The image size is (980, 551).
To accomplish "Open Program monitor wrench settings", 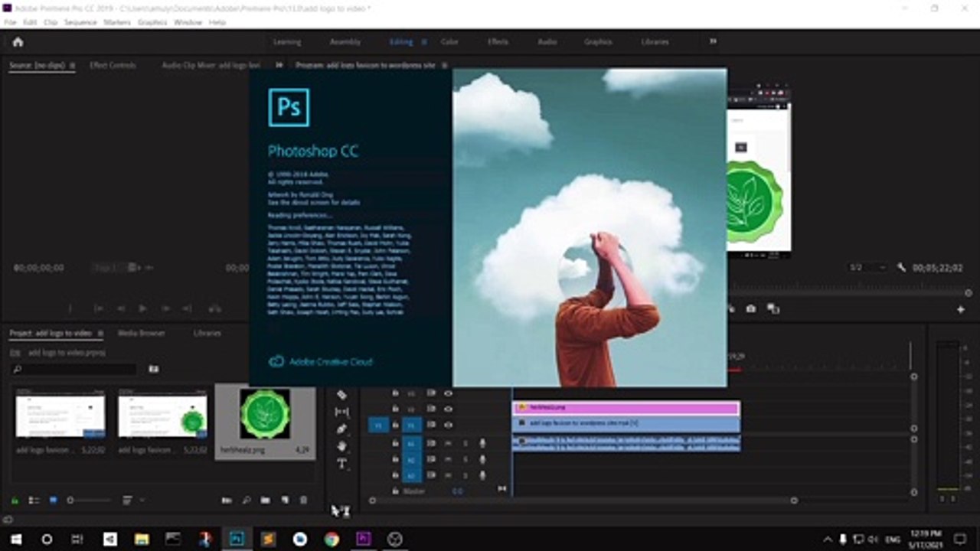I will coord(901,268).
